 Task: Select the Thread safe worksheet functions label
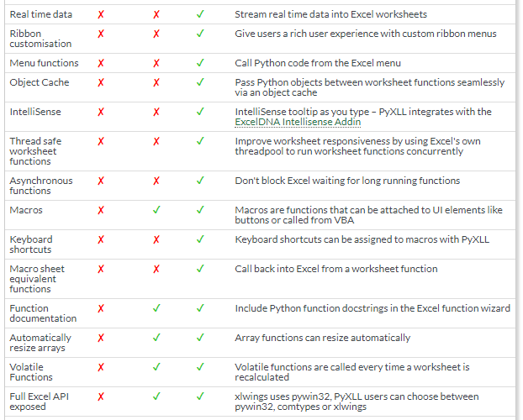(35, 151)
